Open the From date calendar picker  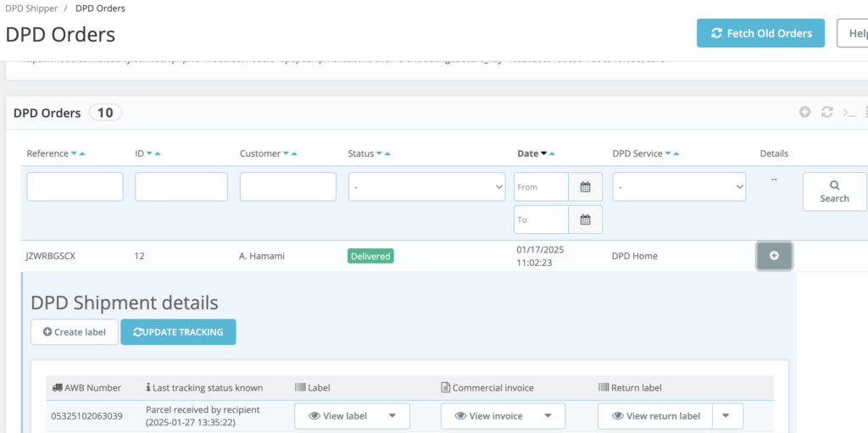(x=585, y=186)
